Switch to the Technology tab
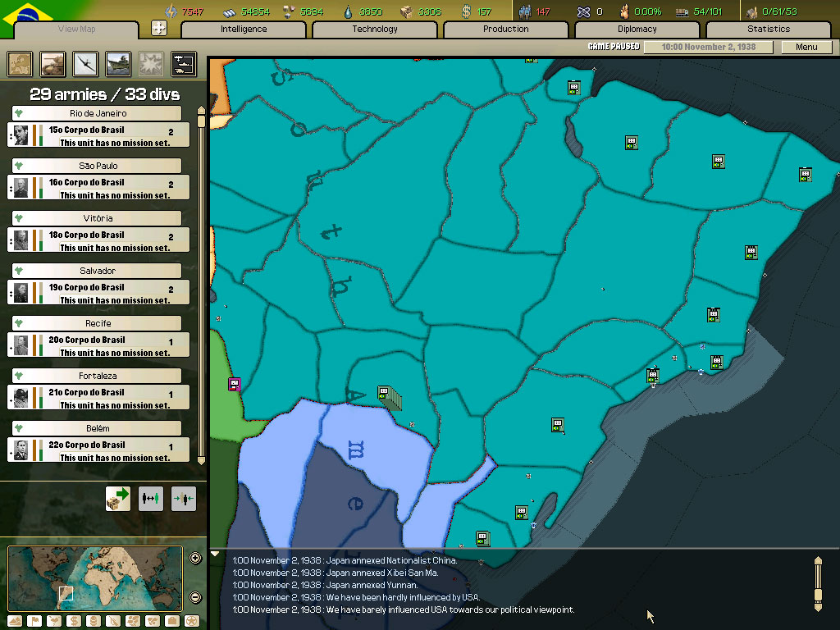Image resolution: width=840 pixels, height=630 pixels. (375, 30)
